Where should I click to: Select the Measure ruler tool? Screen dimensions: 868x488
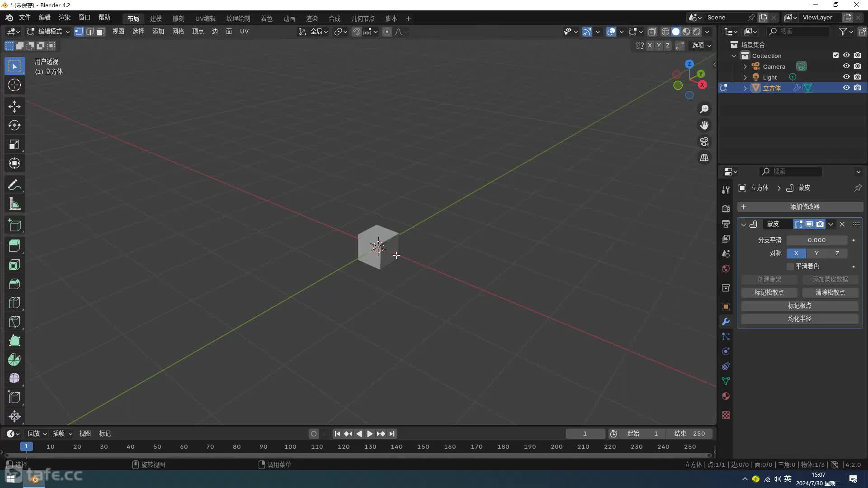click(x=14, y=204)
